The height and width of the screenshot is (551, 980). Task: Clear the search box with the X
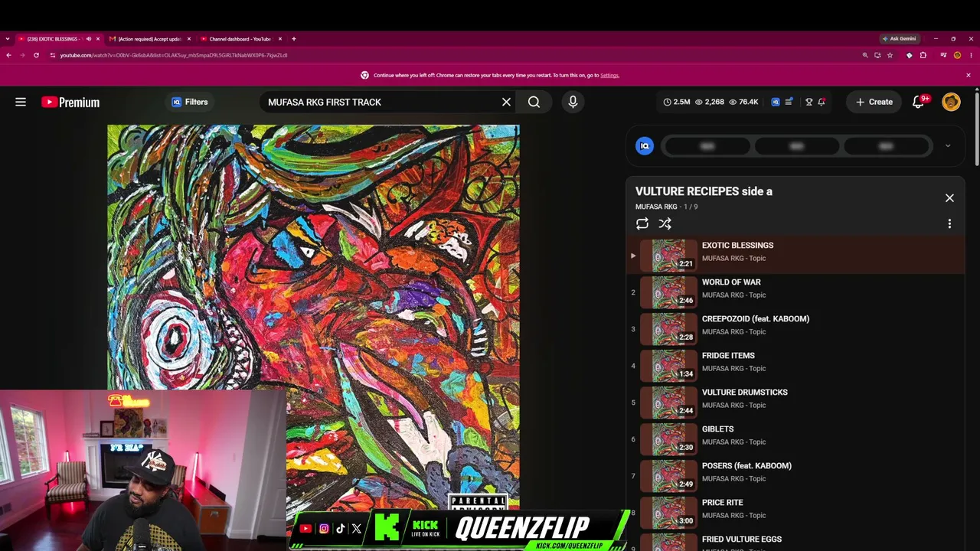(x=506, y=102)
